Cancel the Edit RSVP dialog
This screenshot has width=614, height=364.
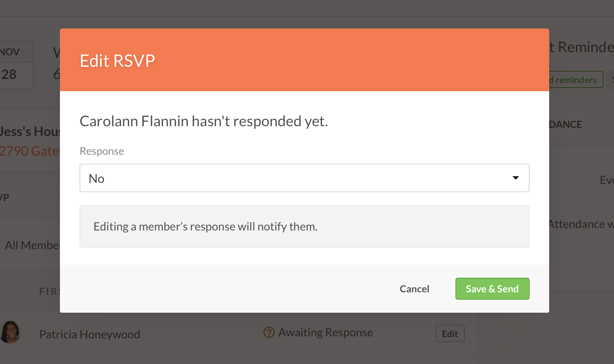click(414, 289)
